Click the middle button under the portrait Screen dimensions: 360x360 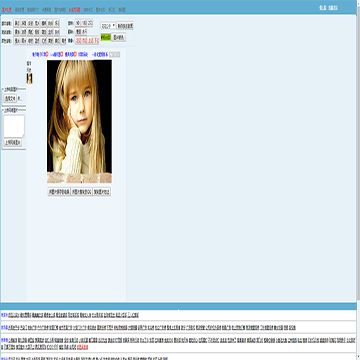tap(82, 192)
